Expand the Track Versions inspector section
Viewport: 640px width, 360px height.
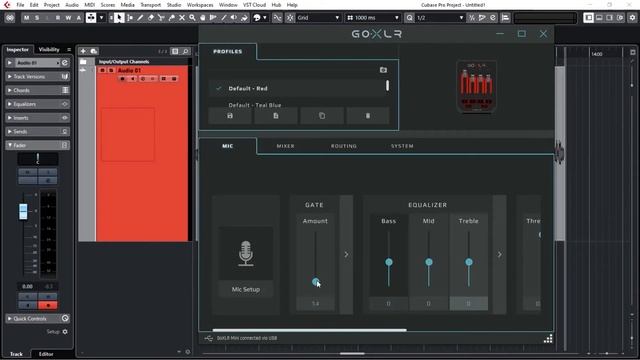37,76
